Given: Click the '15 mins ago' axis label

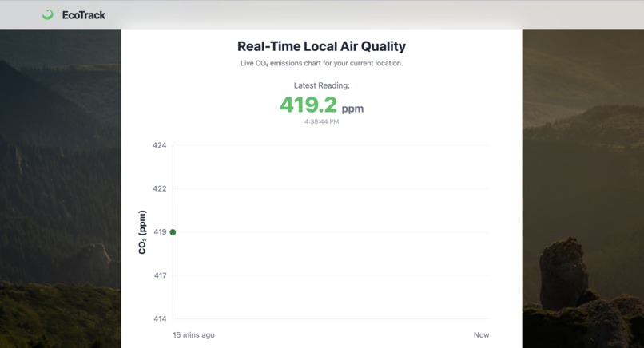Looking at the screenshot, I should [x=193, y=335].
